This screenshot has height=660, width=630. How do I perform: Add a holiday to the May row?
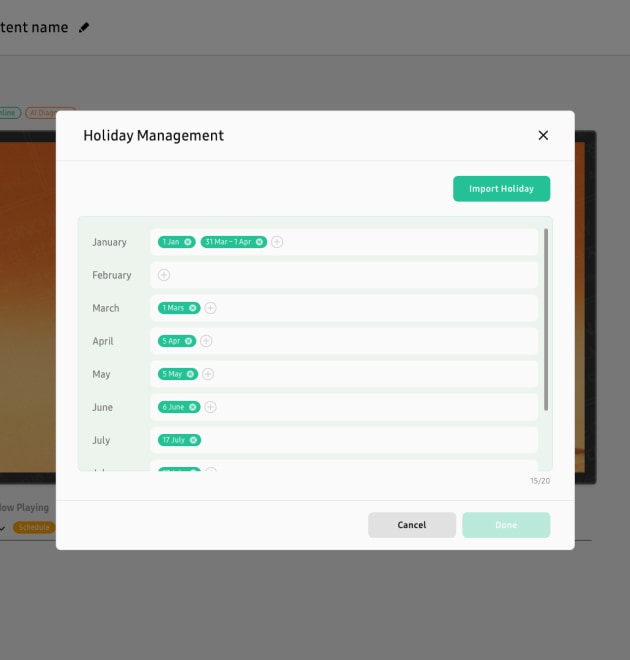tap(208, 374)
